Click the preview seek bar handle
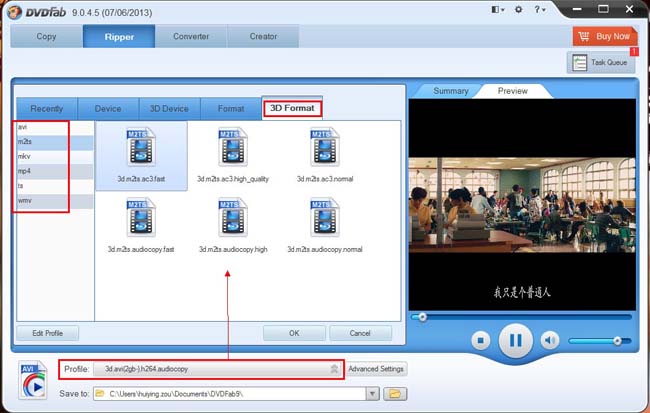This screenshot has height=413, width=650. 422,317
